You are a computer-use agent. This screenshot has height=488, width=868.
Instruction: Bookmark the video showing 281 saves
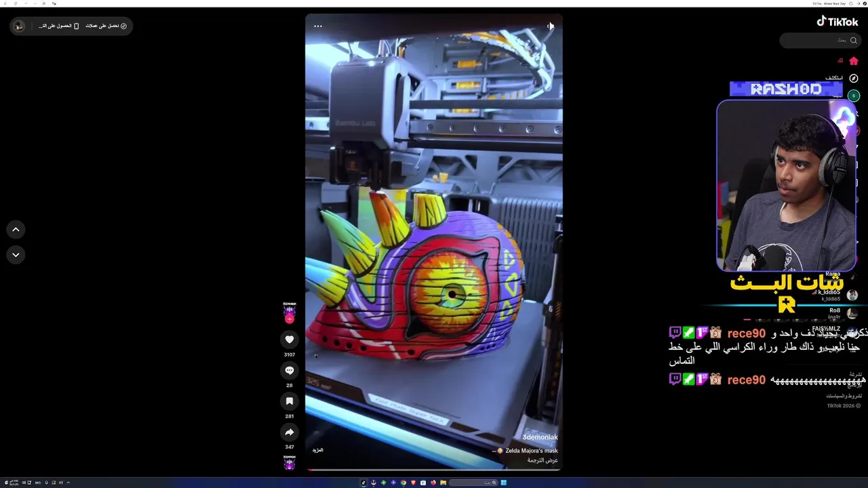tap(290, 401)
